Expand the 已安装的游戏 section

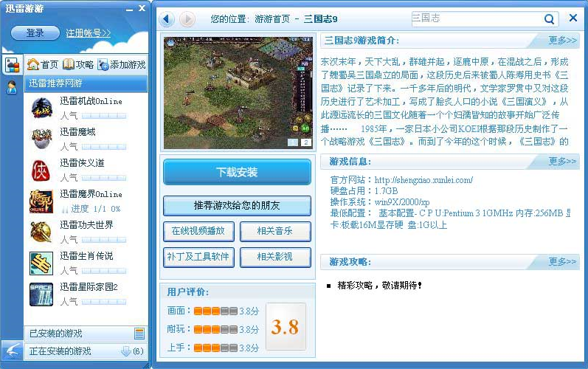86,333
